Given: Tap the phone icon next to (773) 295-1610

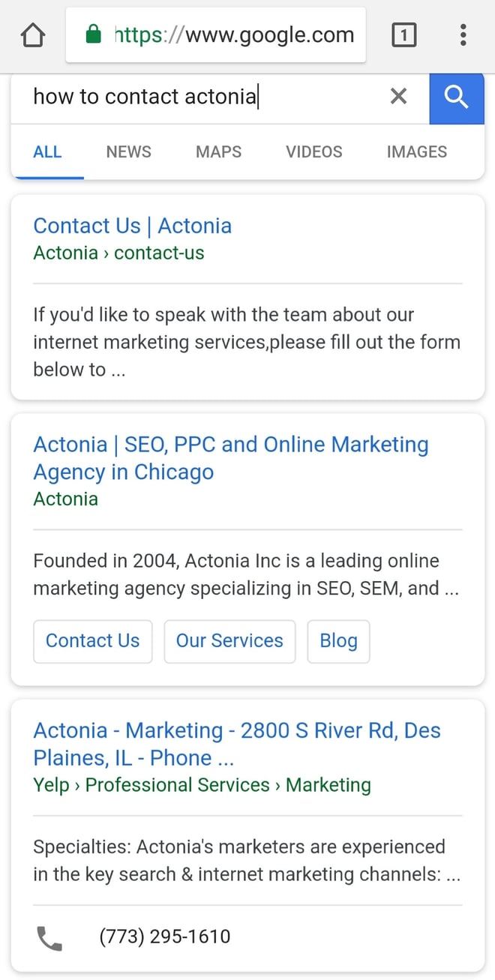Looking at the screenshot, I should click(x=48, y=937).
